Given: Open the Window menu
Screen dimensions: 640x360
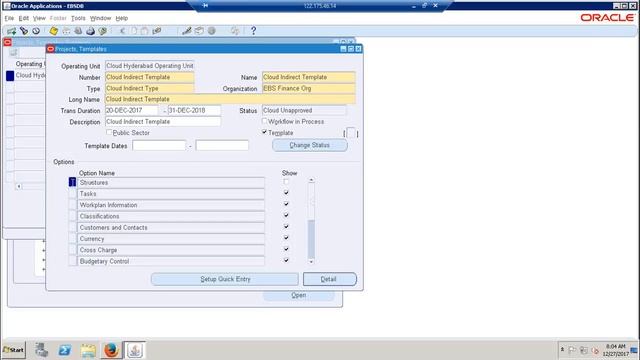Looking at the screenshot, I should (x=100, y=18).
